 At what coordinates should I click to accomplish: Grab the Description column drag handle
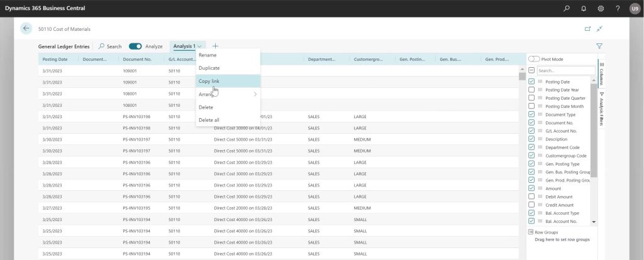point(540,139)
